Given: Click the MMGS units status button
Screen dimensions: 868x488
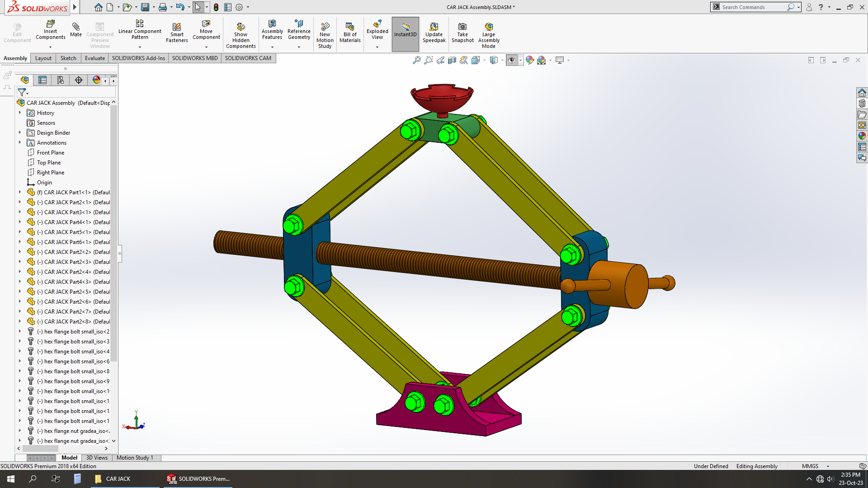Looking at the screenshot, I should tap(810, 466).
